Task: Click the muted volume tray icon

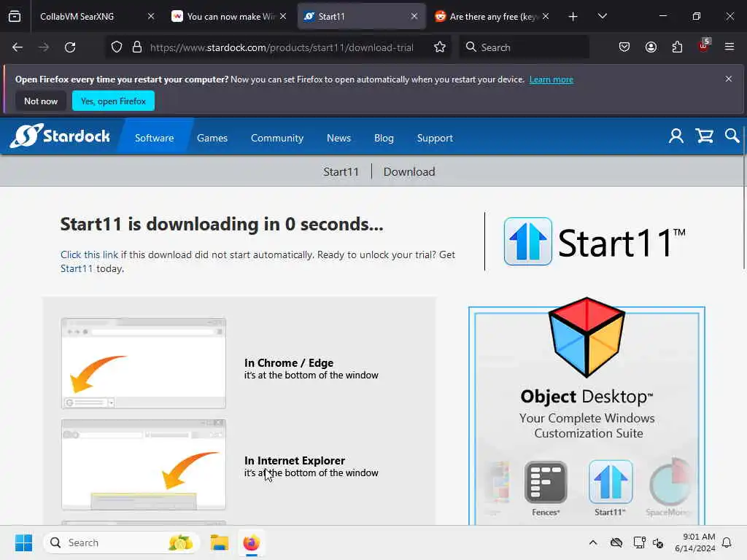Action: [659, 542]
